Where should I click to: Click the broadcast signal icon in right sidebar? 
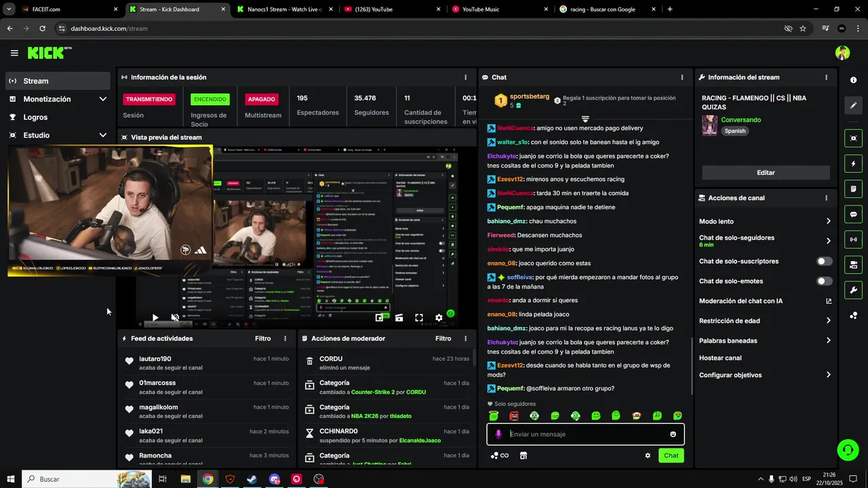(x=853, y=239)
